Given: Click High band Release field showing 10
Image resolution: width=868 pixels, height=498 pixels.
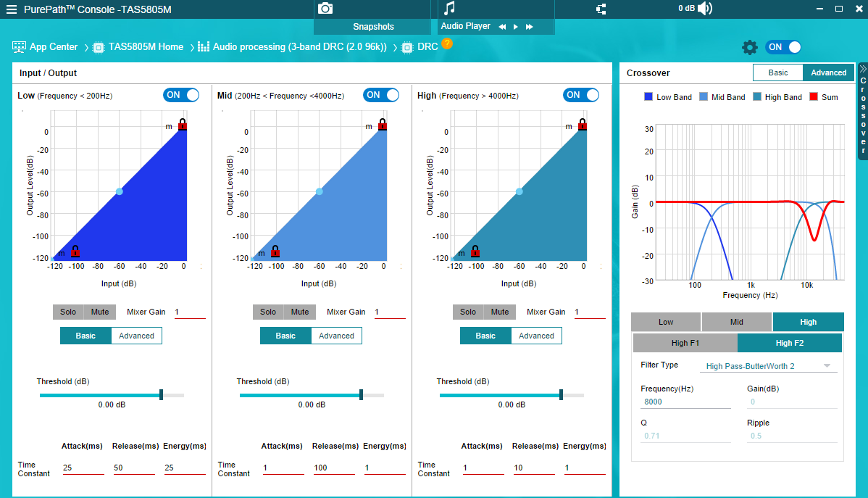Looking at the screenshot, I should pos(534,468).
